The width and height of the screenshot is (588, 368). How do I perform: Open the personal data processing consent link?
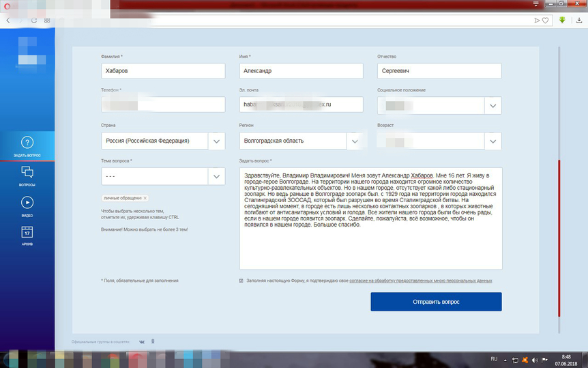click(420, 281)
